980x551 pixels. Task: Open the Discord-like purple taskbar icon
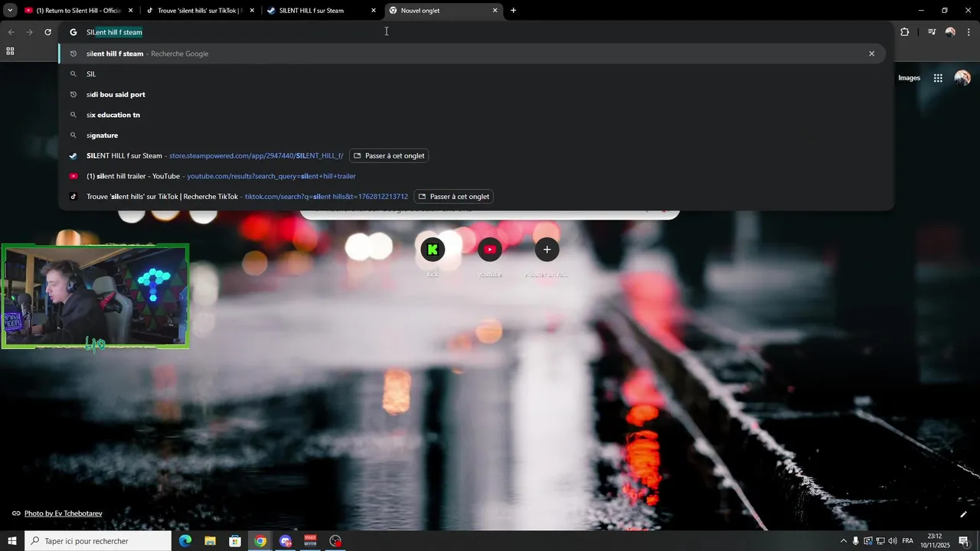(x=286, y=541)
